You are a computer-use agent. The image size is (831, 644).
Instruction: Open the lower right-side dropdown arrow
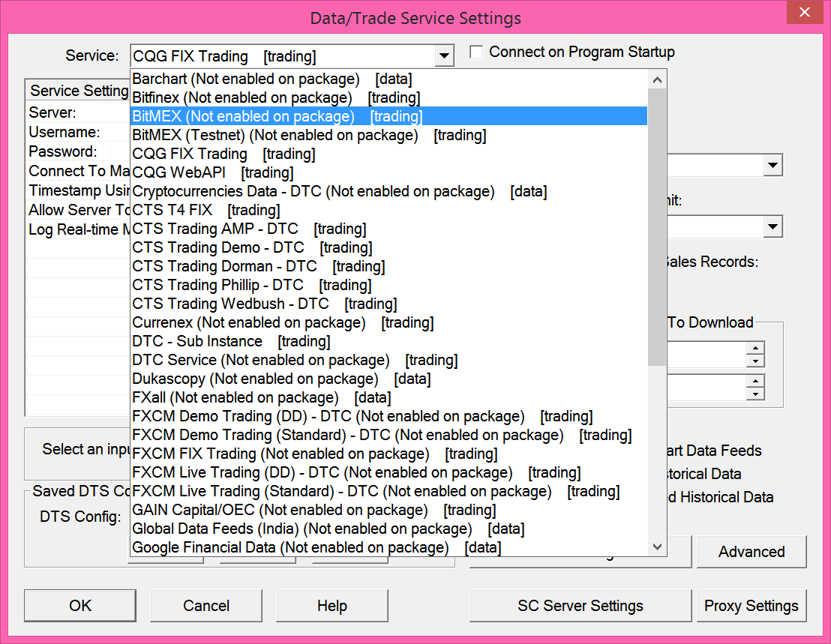pos(773,226)
